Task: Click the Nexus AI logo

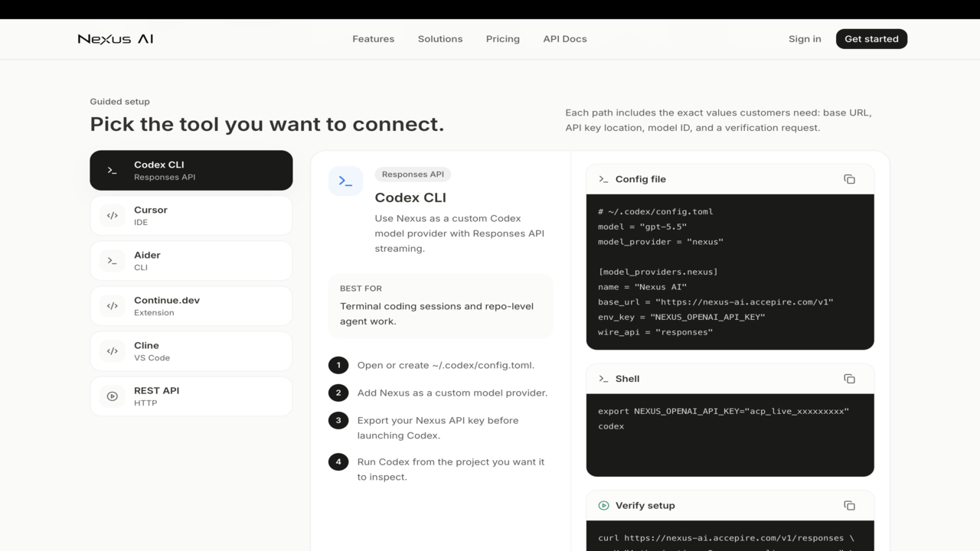Action: [x=116, y=39]
